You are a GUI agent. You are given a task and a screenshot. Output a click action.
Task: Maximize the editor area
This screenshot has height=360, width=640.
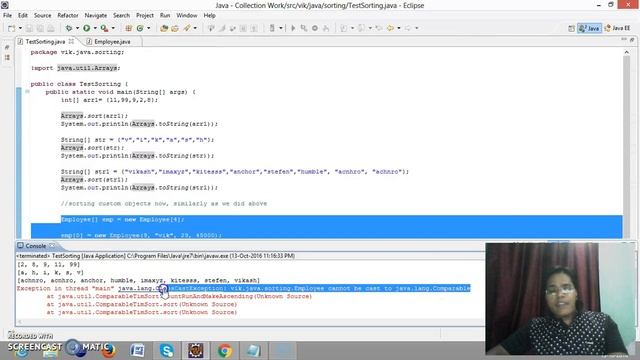click(632, 40)
